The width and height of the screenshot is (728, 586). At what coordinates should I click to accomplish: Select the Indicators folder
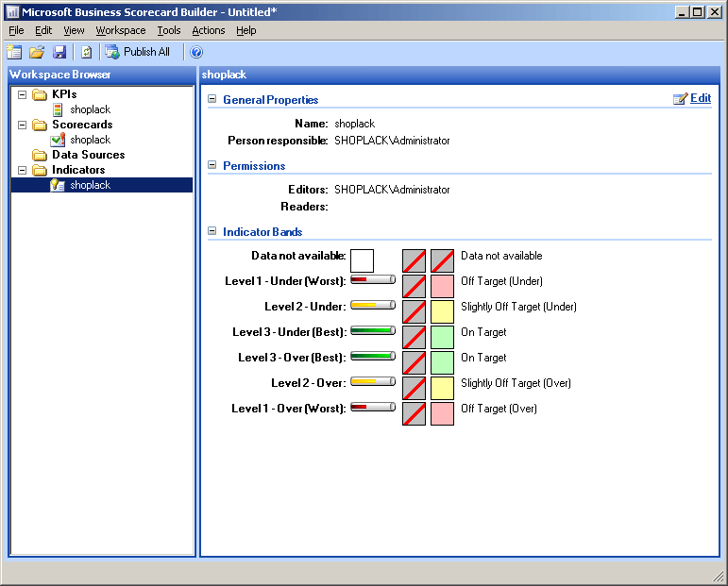pyautogui.click(x=78, y=170)
